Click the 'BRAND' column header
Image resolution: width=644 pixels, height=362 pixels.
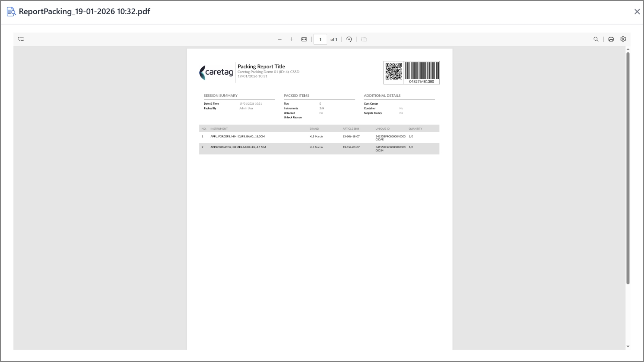[314, 129]
